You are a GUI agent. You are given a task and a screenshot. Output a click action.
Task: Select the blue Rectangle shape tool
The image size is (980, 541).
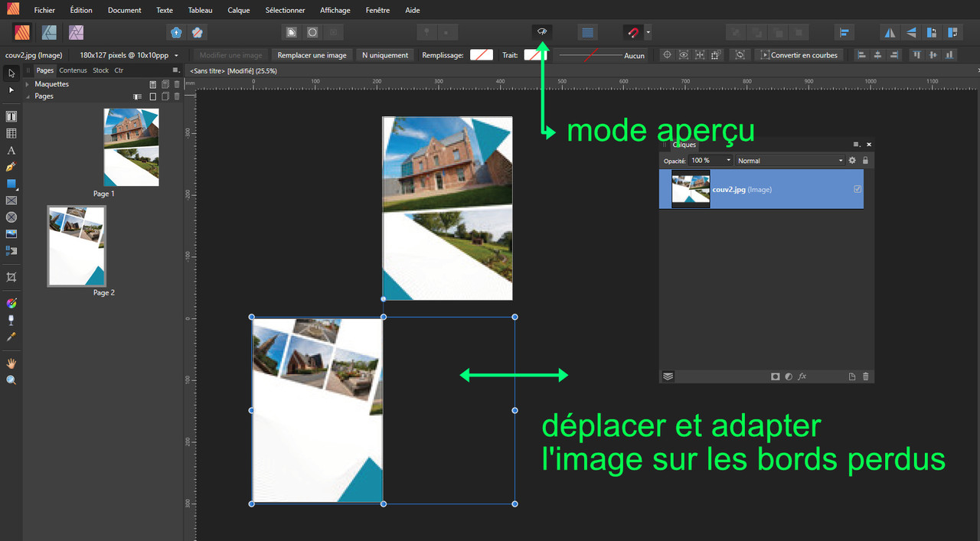(x=11, y=184)
